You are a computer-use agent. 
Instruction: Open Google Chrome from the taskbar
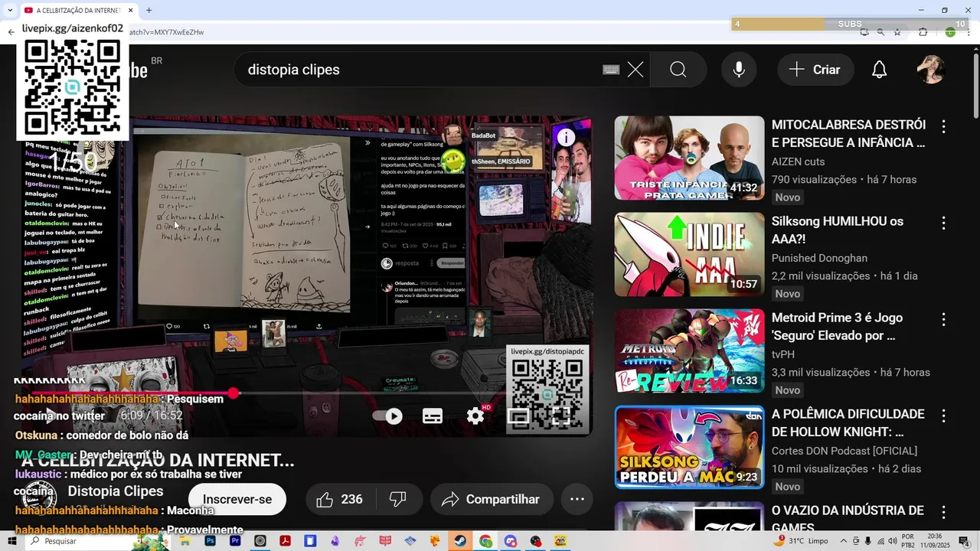tap(485, 541)
